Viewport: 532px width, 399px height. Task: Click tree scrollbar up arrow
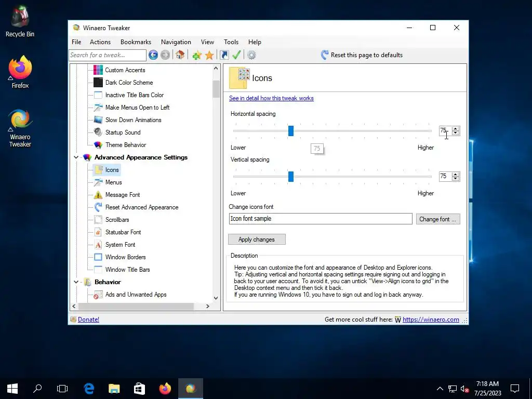point(216,68)
